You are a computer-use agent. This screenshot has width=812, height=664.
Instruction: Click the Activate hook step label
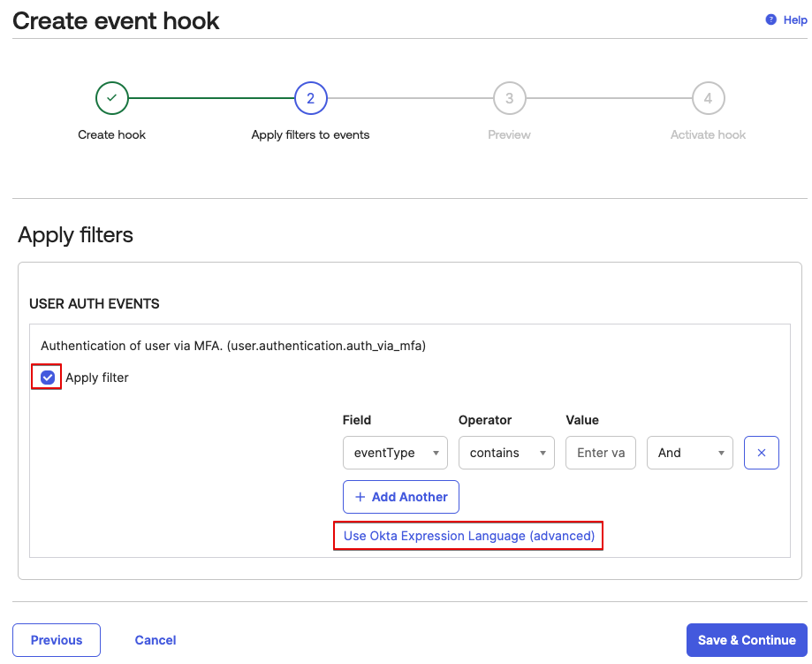click(x=709, y=135)
